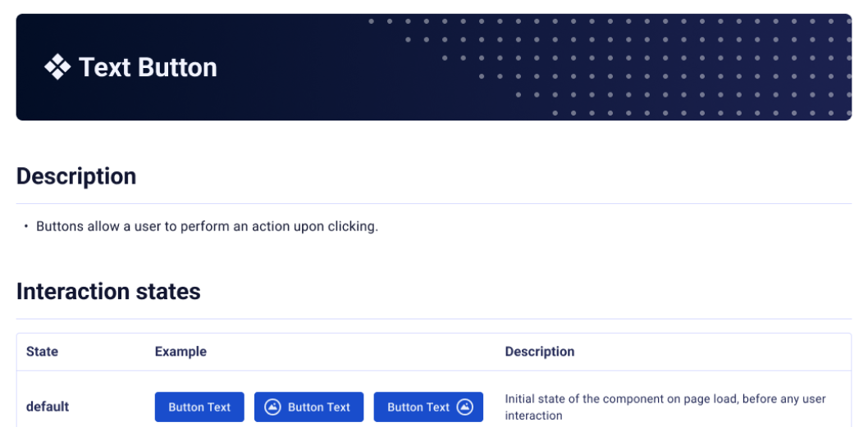868x427 pixels.
Task: Click the trailing image icon in last button
Action: point(464,407)
